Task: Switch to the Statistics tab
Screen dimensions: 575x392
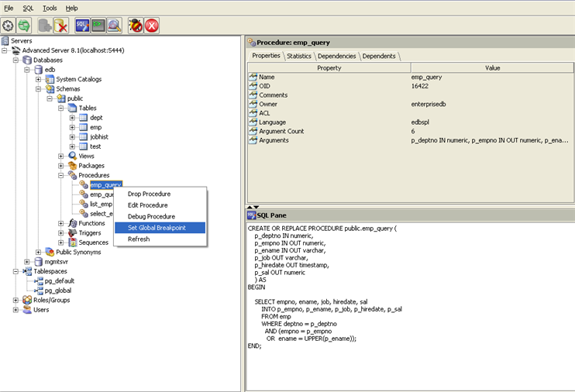Action: click(298, 56)
